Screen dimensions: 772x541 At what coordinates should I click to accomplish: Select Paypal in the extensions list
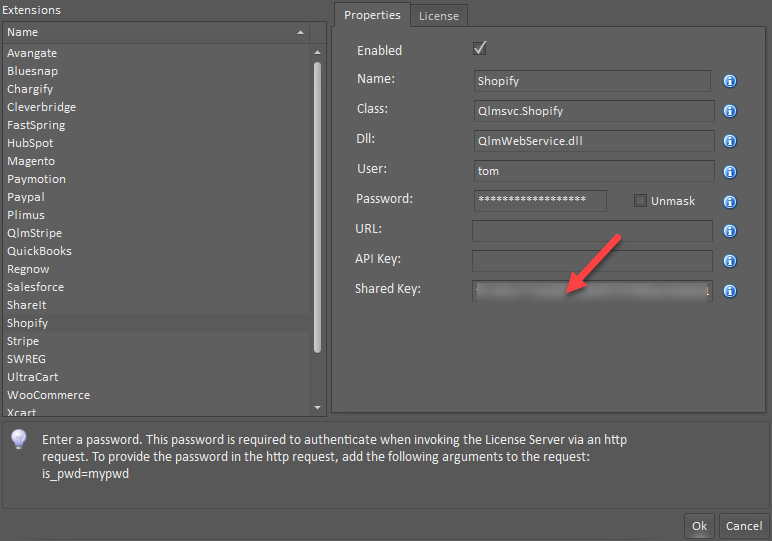pos(156,197)
